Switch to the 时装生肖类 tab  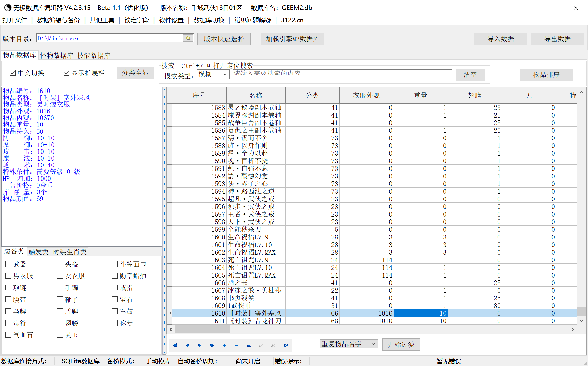coord(70,252)
